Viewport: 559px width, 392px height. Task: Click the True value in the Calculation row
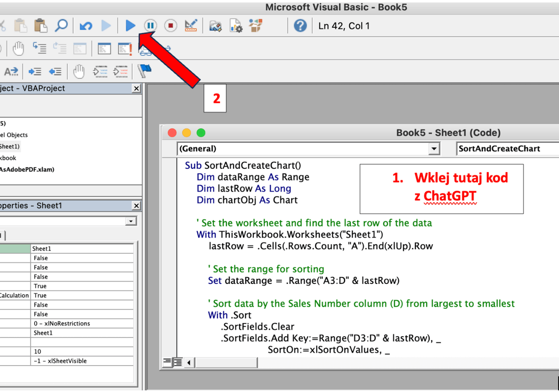(x=82, y=296)
